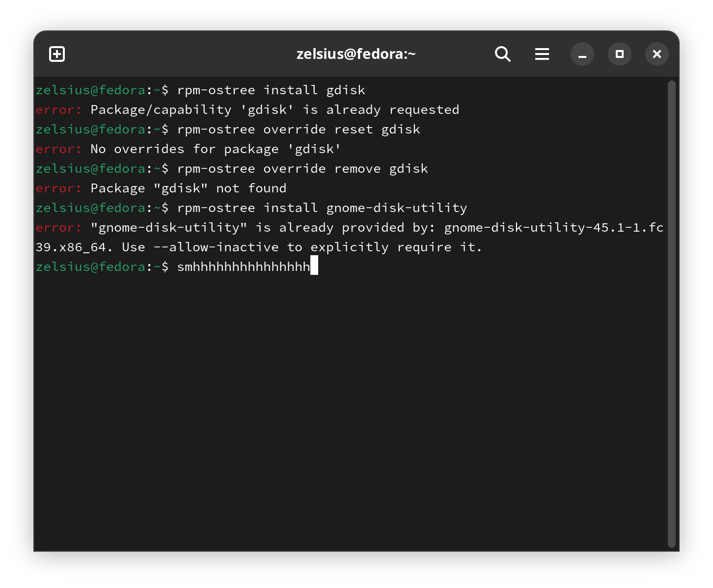Image resolution: width=713 pixels, height=588 pixels.
Task: Click the zelsius@fedora:~ window title
Action: [x=356, y=54]
